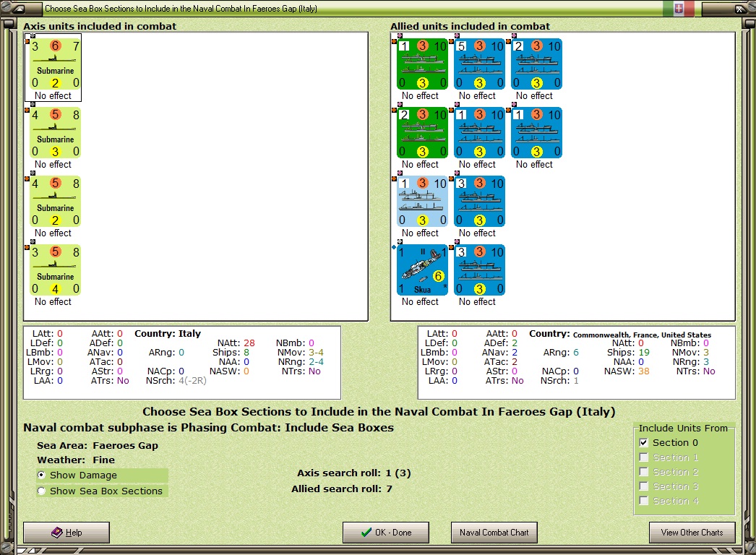Click "Allied units included in combat" heading
Viewport: 756px width, 555px height.
470,27
